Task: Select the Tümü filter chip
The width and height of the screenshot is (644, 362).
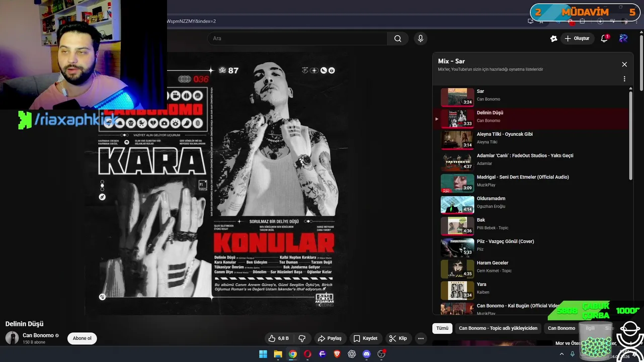Action: coord(442,328)
